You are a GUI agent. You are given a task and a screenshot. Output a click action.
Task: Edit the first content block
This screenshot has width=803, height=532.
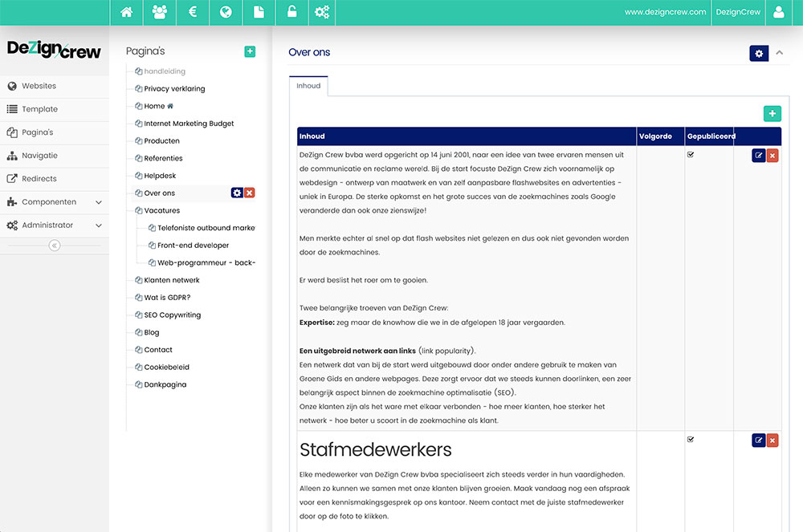[x=759, y=156]
